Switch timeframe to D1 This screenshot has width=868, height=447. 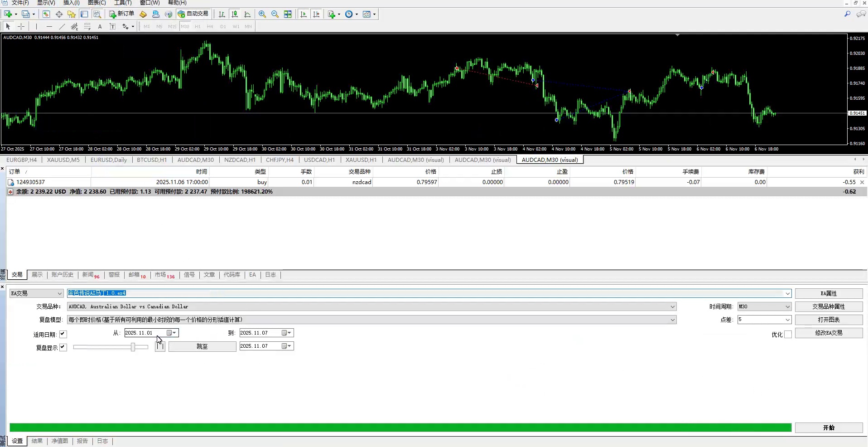(x=223, y=26)
